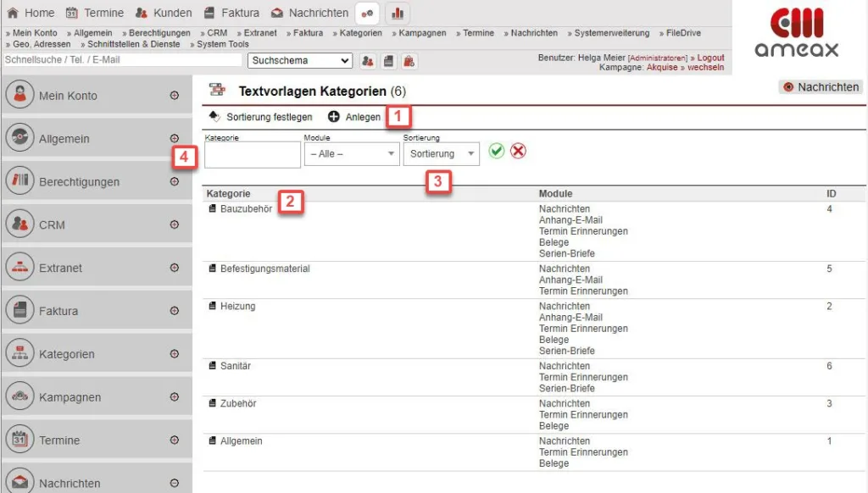Click the Home icon in the top toolbar
This screenshot has width=868, height=493.
[14, 13]
